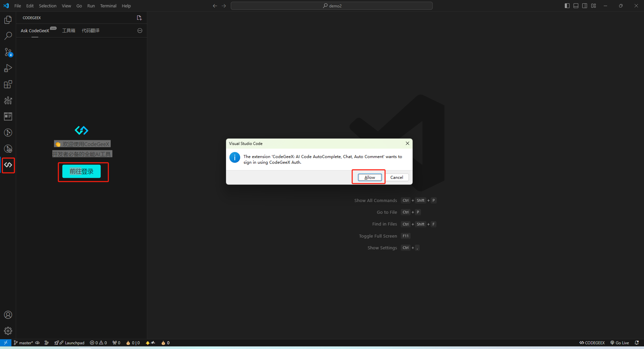Open the Search view in activity bar

point(8,36)
